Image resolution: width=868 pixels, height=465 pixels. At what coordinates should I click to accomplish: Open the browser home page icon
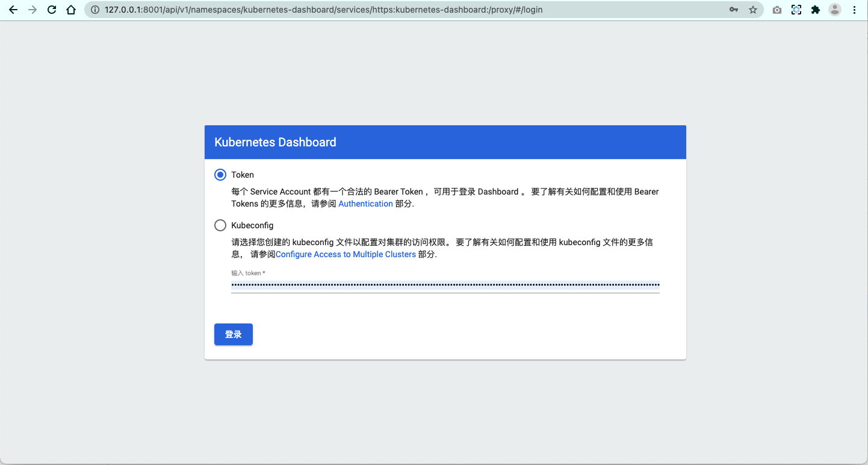71,10
